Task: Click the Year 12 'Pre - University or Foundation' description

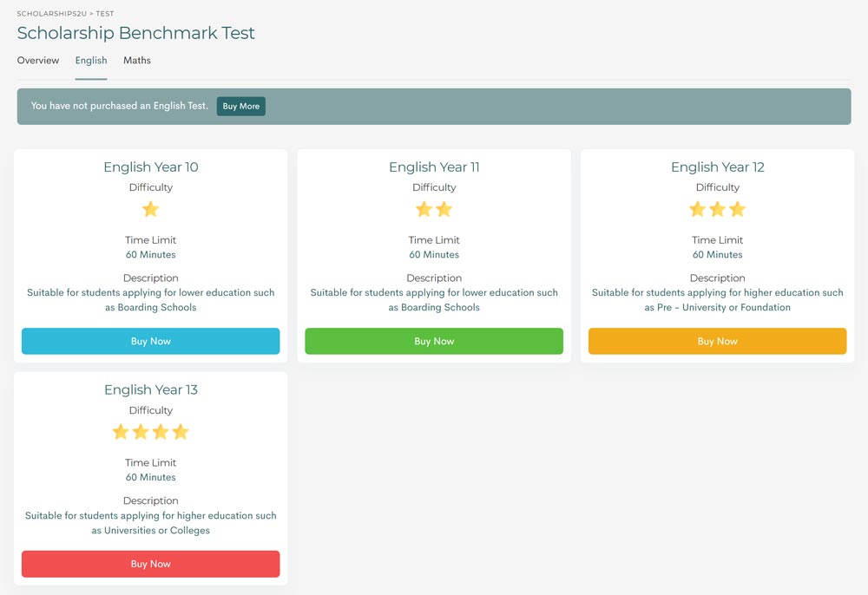Action: (718, 300)
